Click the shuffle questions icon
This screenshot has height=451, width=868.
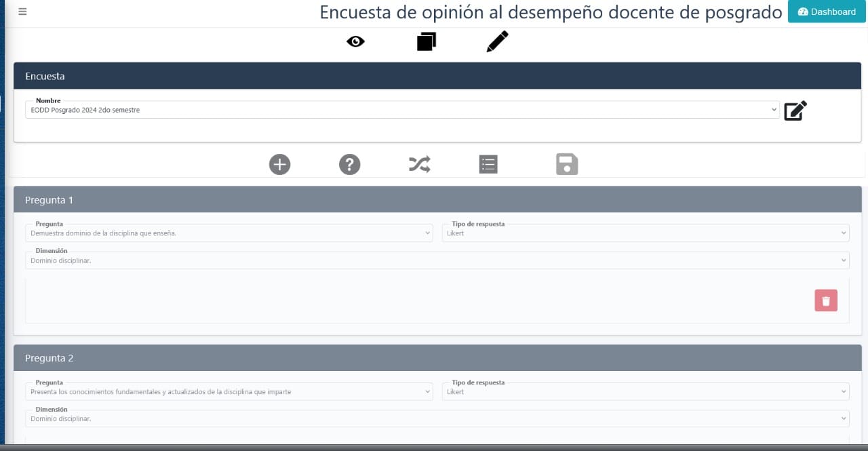pyautogui.click(x=419, y=164)
